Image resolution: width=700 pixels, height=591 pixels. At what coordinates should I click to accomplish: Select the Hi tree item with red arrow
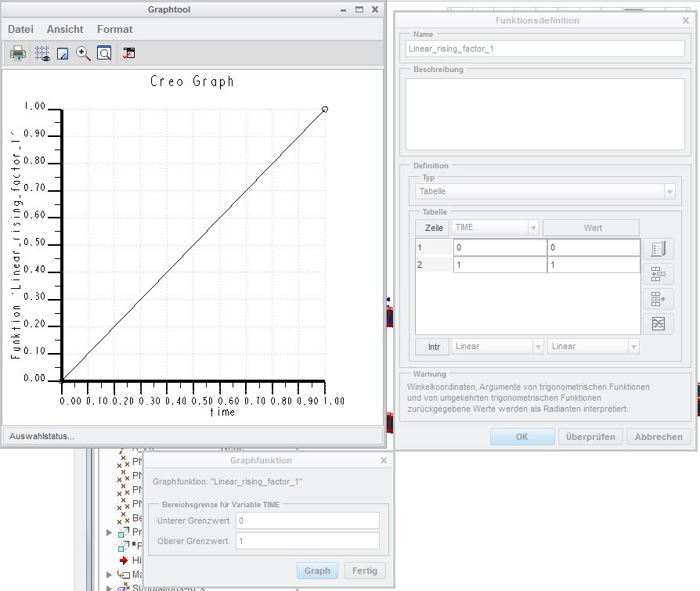[130, 560]
